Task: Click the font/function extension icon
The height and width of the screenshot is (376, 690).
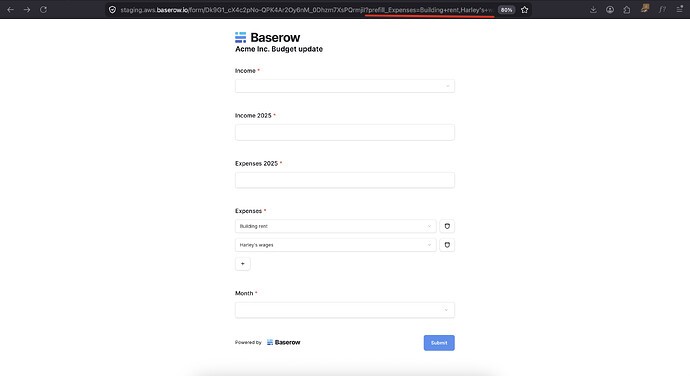Action: (662, 9)
